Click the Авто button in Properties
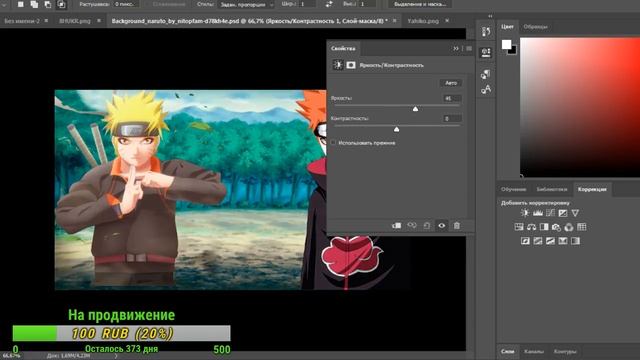640x360 pixels. [x=451, y=83]
